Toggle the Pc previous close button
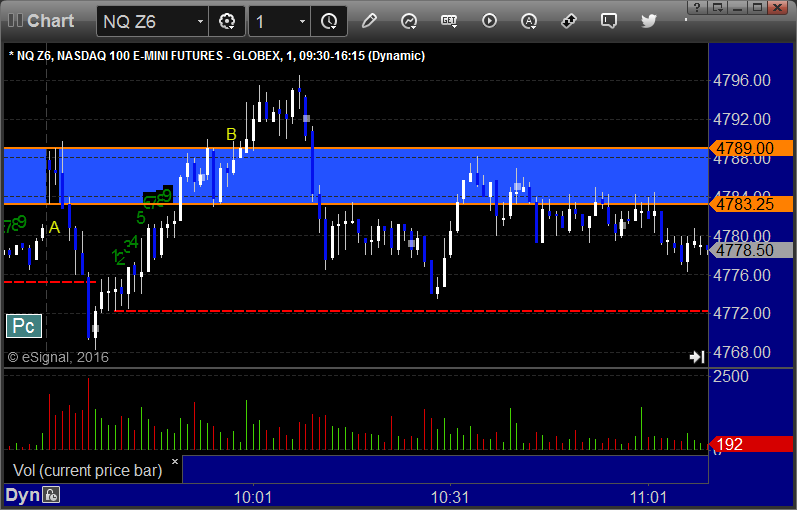The image size is (797, 510). 24,326
